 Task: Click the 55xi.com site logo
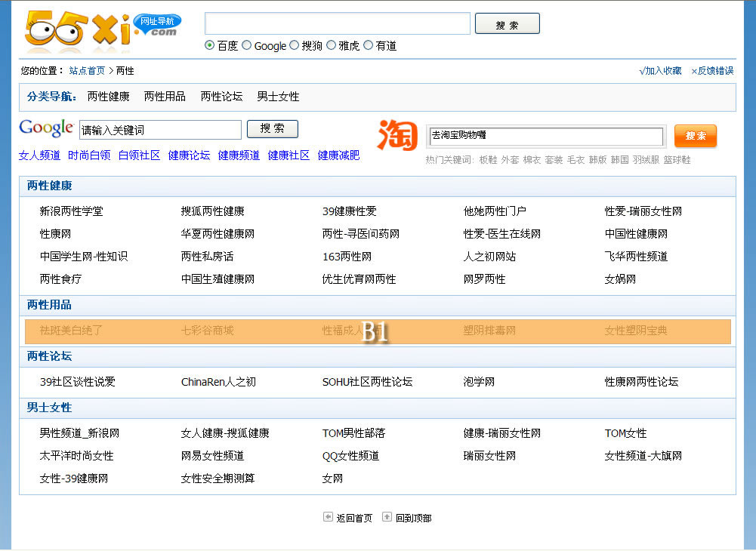tap(103, 30)
